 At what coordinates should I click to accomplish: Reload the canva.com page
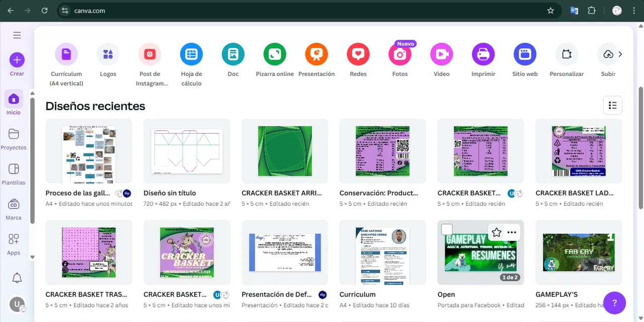(45, 11)
